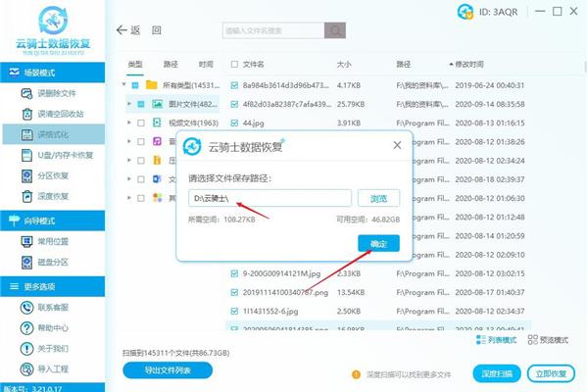
Task: Toggle the select-all checkbox beside 文件名 header
Action: pos(234,65)
